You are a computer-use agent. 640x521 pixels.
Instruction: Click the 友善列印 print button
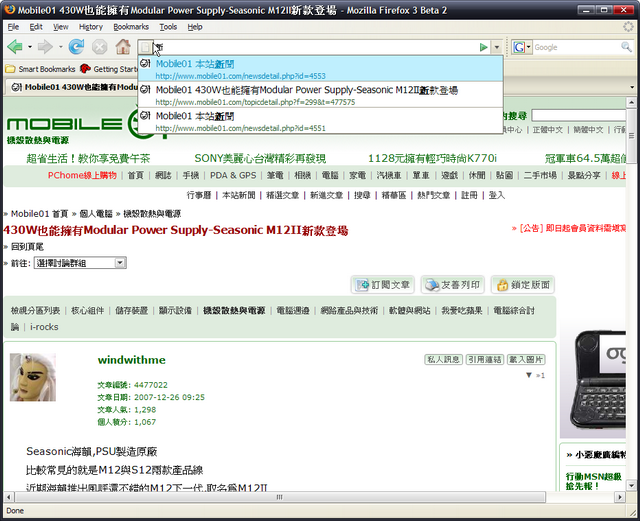(x=453, y=285)
